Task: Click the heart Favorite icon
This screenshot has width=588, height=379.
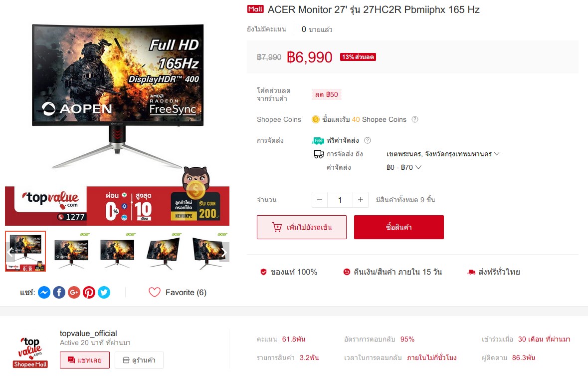Action: 155,292
